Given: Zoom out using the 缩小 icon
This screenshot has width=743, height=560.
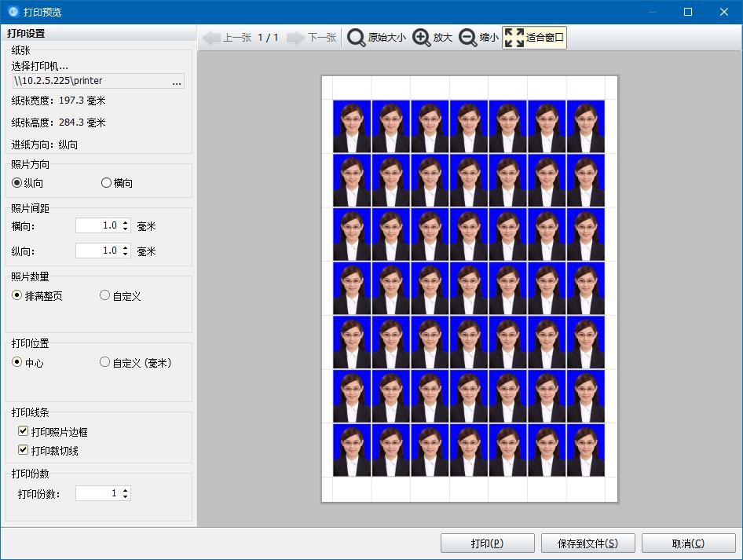Looking at the screenshot, I should click(467, 38).
